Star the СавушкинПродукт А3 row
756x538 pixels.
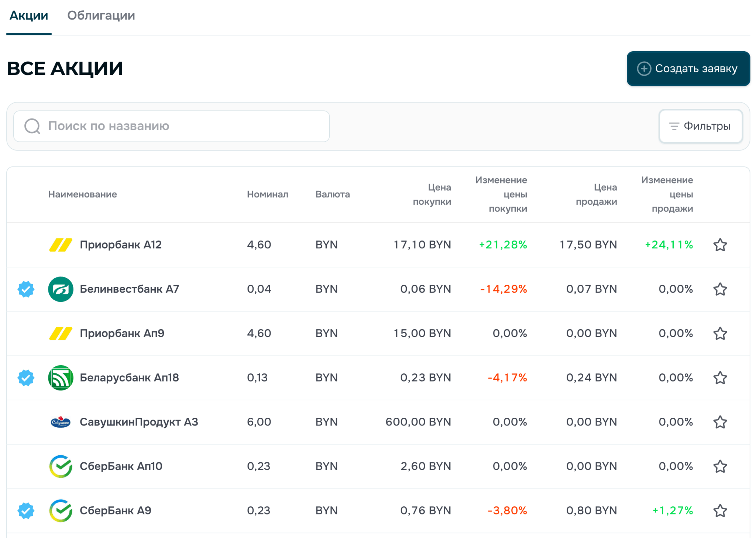pyautogui.click(x=720, y=422)
